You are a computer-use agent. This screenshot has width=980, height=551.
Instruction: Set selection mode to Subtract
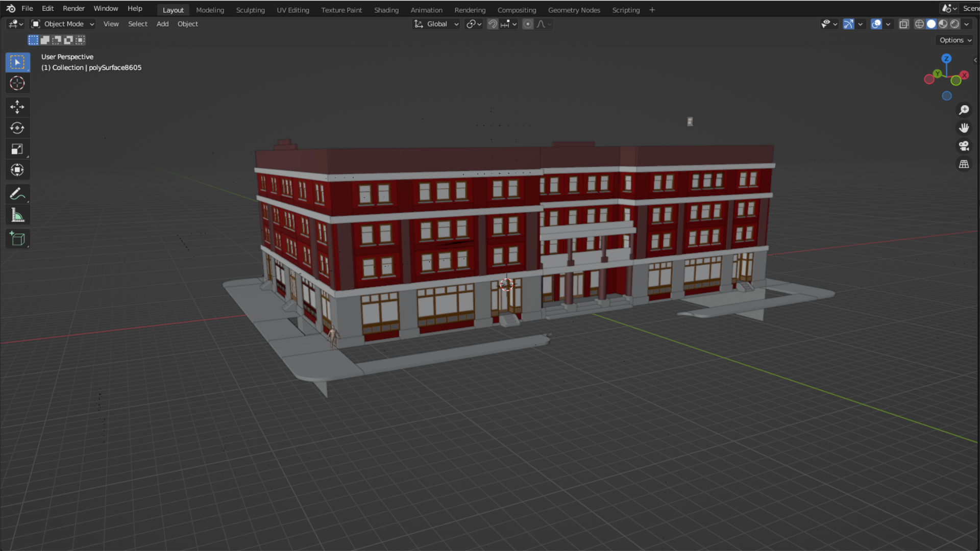[57, 40]
